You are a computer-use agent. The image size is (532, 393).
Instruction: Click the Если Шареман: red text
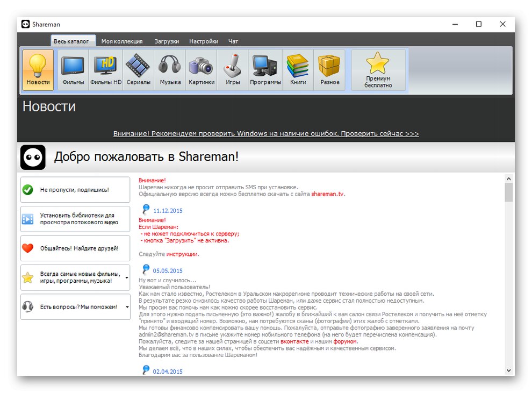159,227
